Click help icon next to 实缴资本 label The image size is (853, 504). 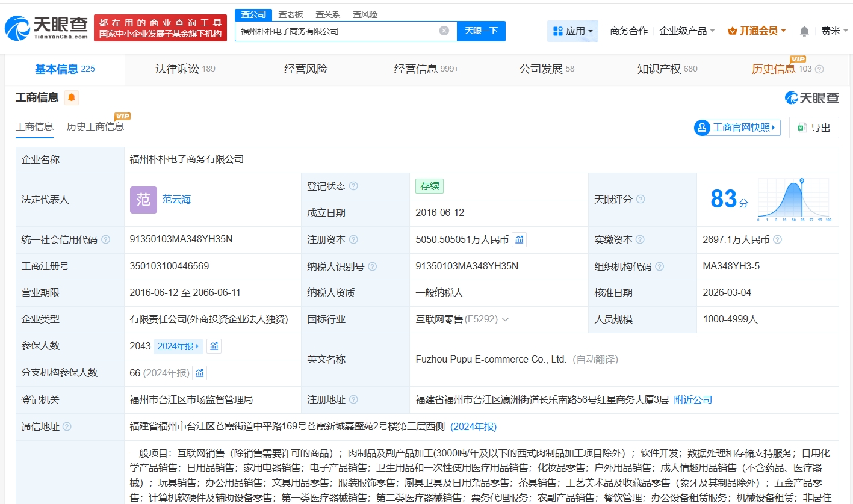[640, 239]
